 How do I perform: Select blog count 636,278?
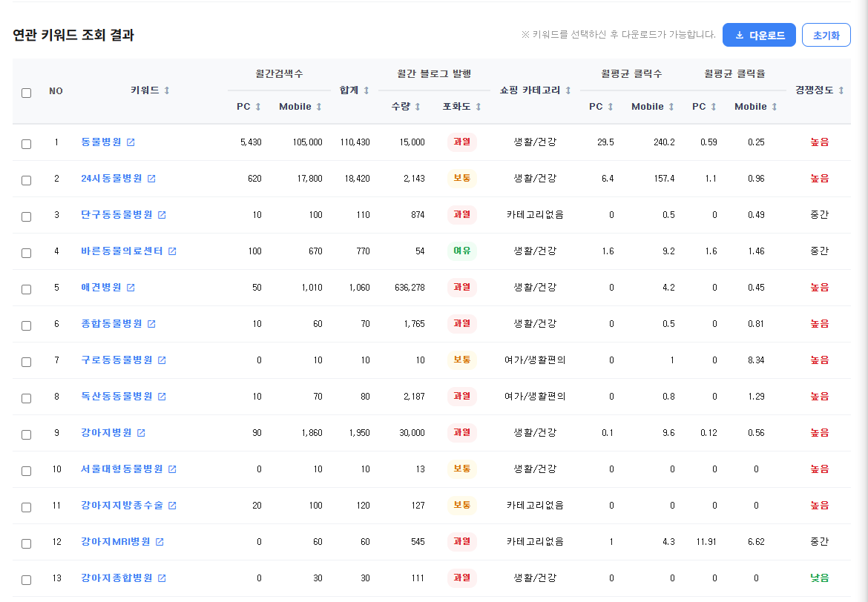pyautogui.click(x=410, y=288)
